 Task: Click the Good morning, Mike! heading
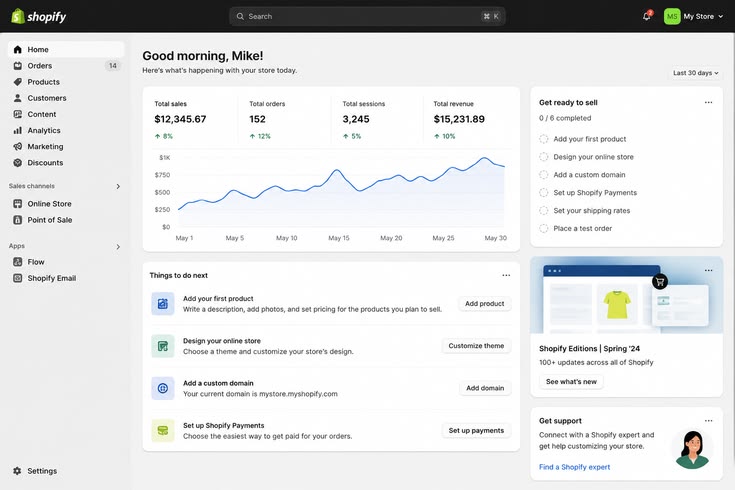click(202, 56)
